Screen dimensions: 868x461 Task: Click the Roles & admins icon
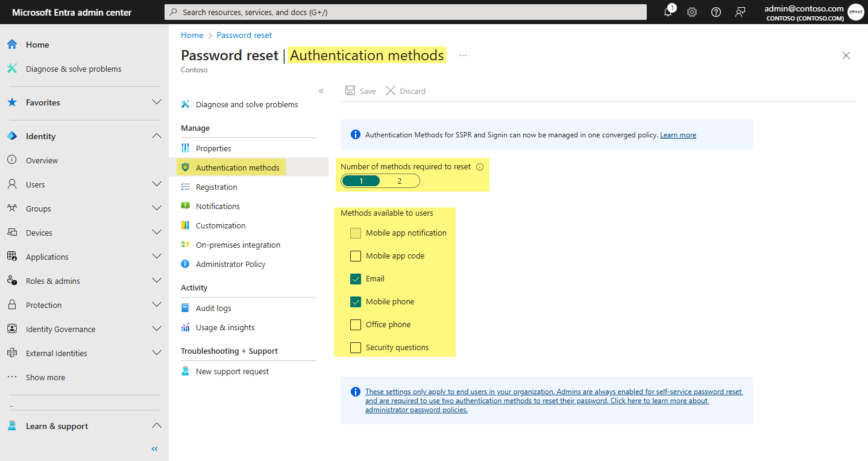12,281
